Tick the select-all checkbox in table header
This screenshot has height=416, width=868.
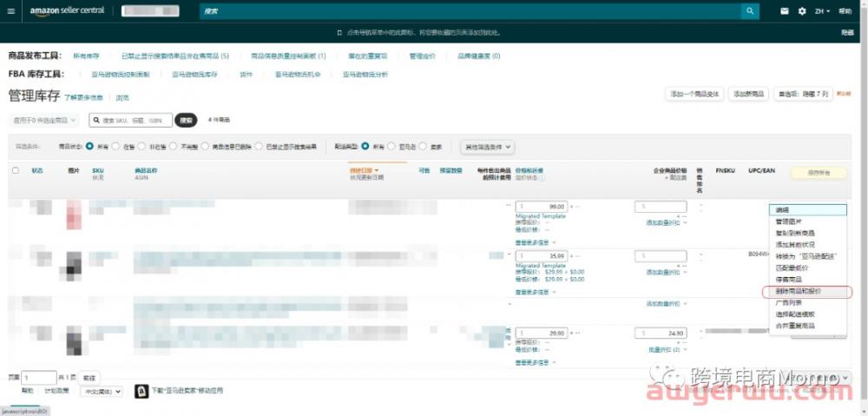point(16,170)
